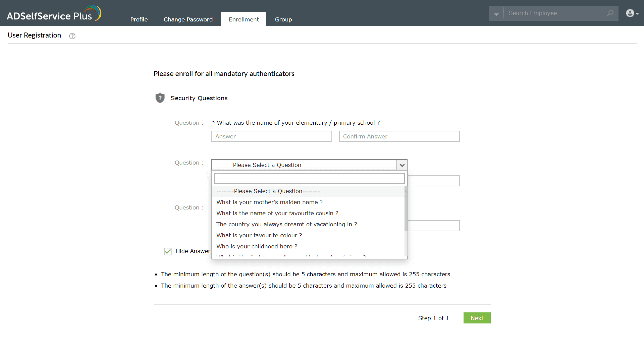This screenshot has height=362, width=644.
Task: Enable the Hide Answers option
Action: 168,251
